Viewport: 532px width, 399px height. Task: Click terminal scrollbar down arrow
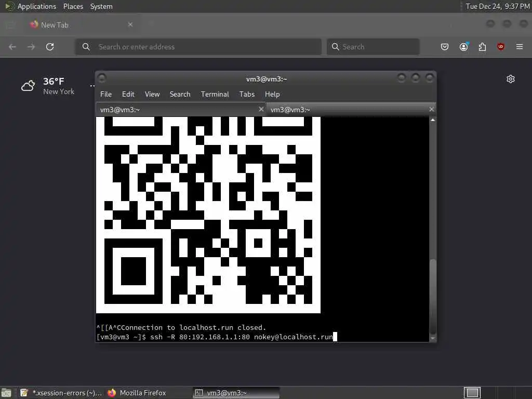[433, 338]
